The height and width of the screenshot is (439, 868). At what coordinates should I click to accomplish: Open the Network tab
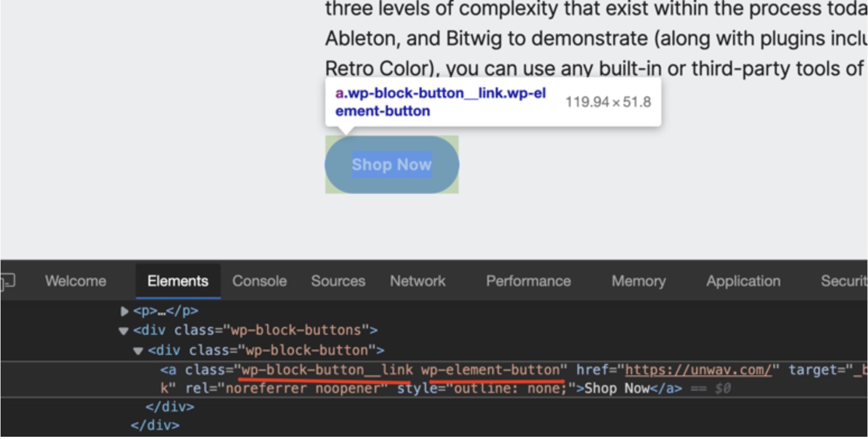(x=418, y=281)
